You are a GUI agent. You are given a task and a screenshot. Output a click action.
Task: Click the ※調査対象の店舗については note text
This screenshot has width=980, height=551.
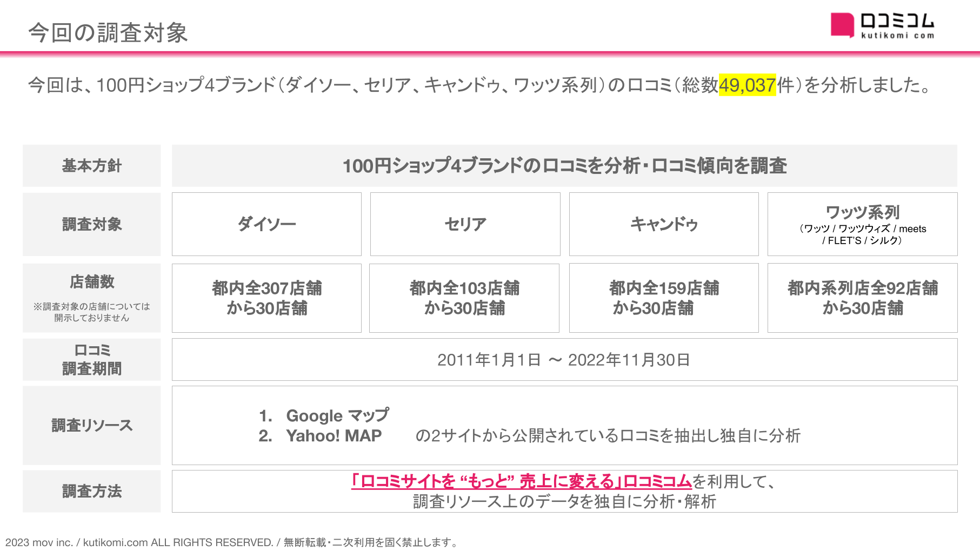click(x=92, y=312)
